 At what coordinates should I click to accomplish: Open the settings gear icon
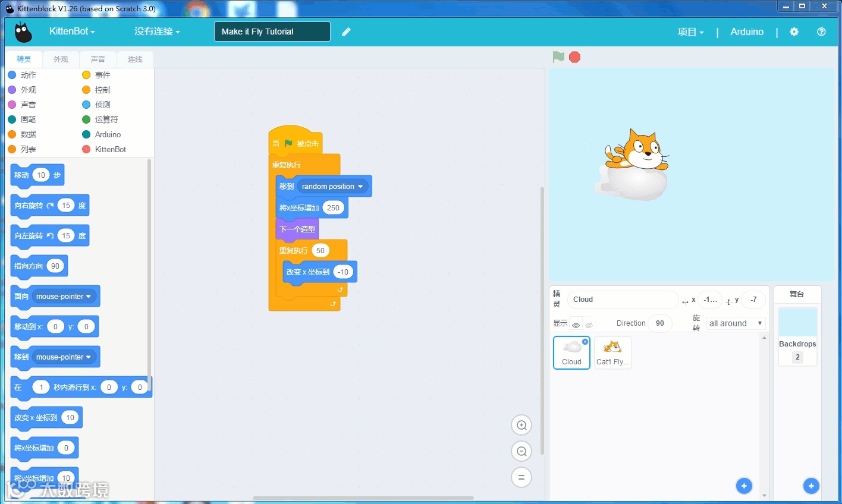(794, 32)
